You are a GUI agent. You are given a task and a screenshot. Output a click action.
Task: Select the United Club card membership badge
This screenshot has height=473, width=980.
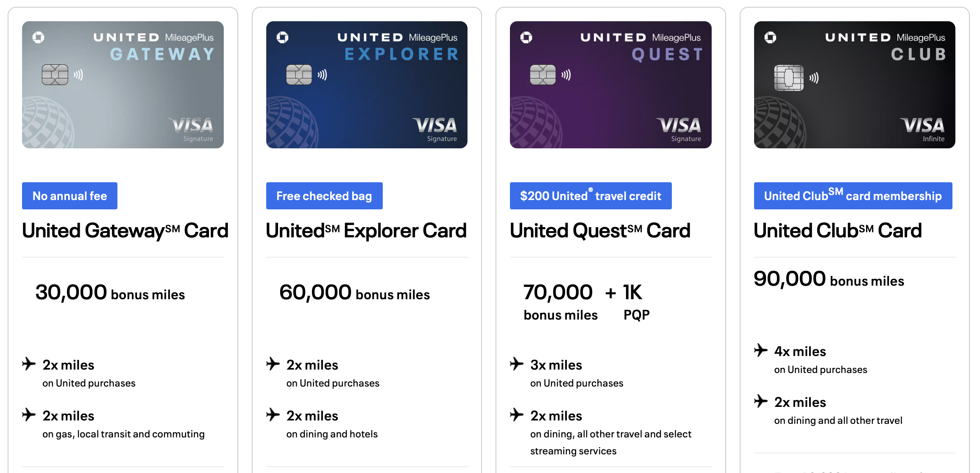pyautogui.click(x=853, y=196)
